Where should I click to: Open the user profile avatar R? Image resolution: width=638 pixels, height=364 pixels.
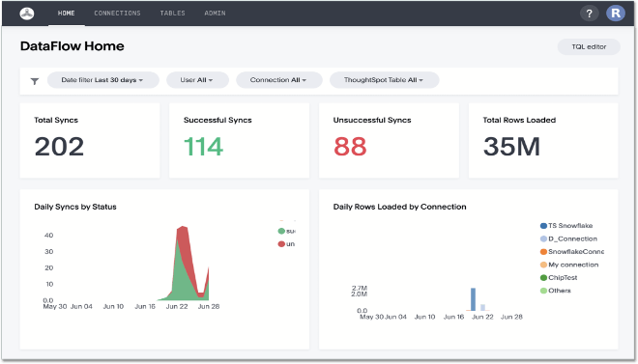coord(616,13)
